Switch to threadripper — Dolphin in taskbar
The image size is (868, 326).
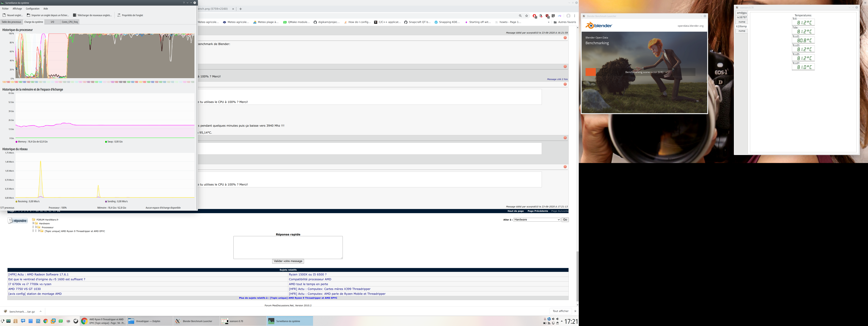tap(150, 321)
